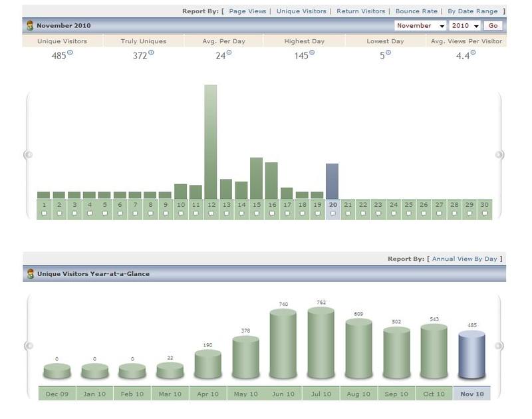
Task: Click the comment icon under day 28
Action: 454,213
